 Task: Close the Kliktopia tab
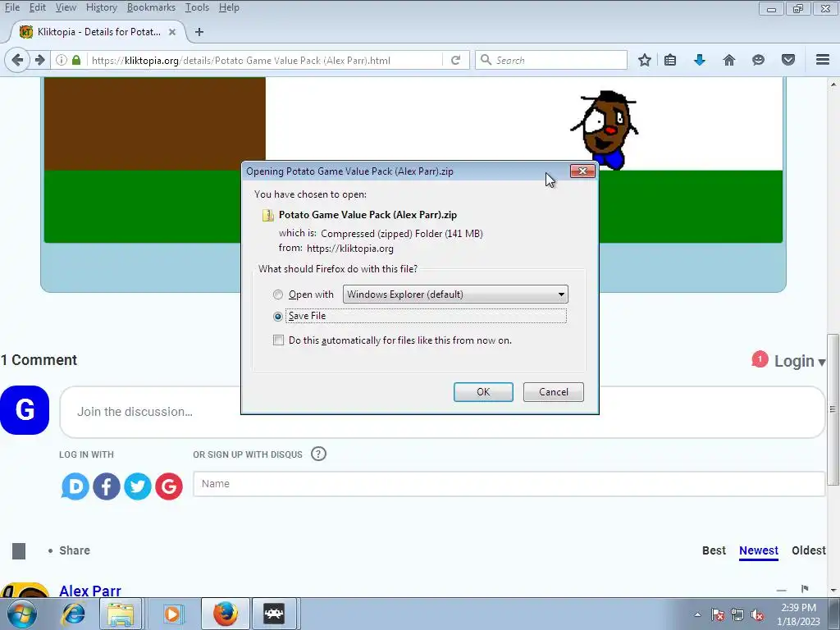click(x=172, y=32)
